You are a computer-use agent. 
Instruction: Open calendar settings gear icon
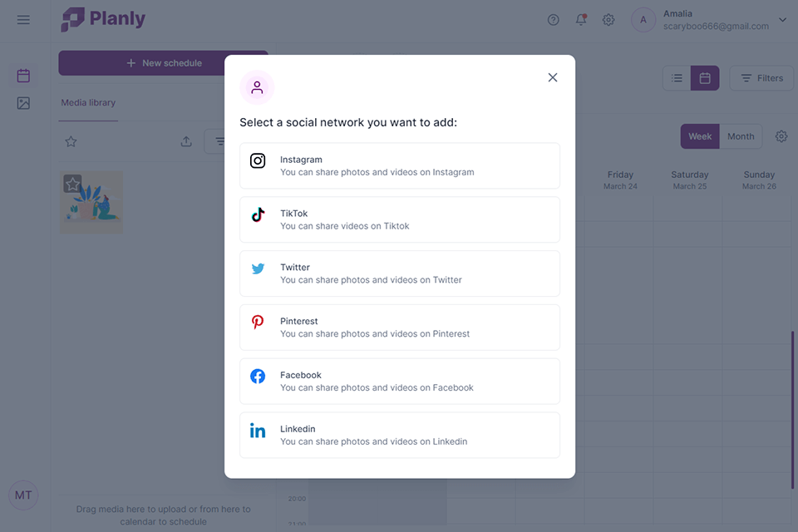point(781,136)
